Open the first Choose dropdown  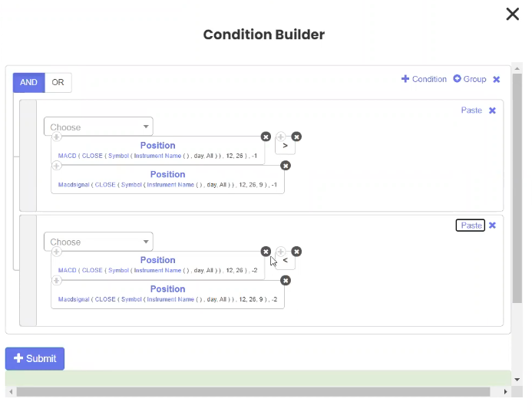(98, 127)
